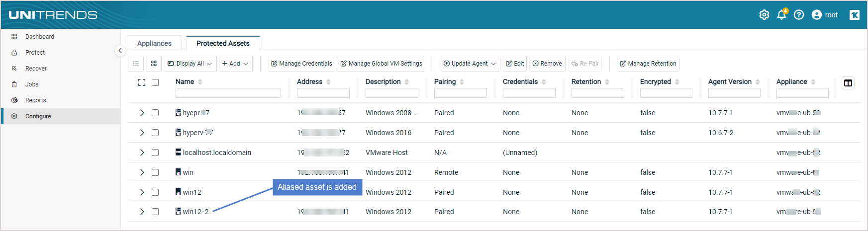Viewport: 868px width, 231px height.
Task: Expand the hyepr-7 row
Action: (x=142, y=113)
